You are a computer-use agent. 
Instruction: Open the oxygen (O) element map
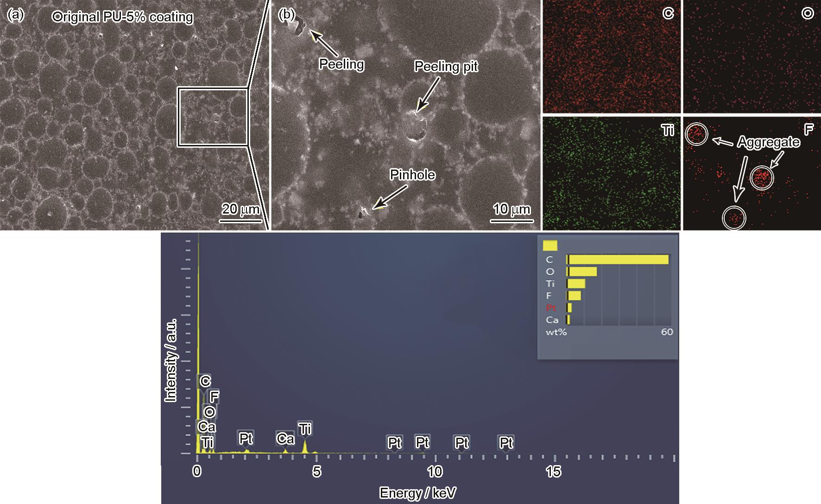[752, 57]
